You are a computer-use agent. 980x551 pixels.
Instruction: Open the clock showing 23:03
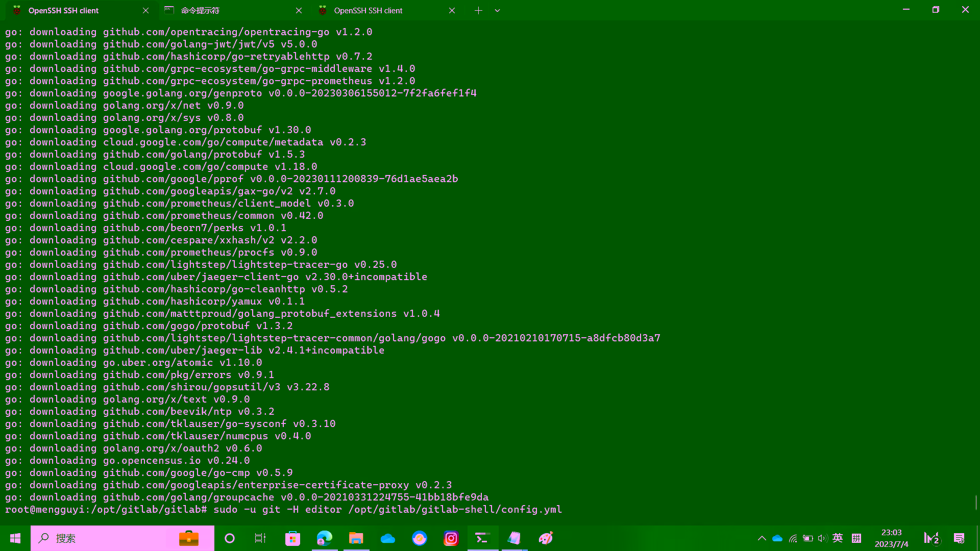tap(891, 538)
